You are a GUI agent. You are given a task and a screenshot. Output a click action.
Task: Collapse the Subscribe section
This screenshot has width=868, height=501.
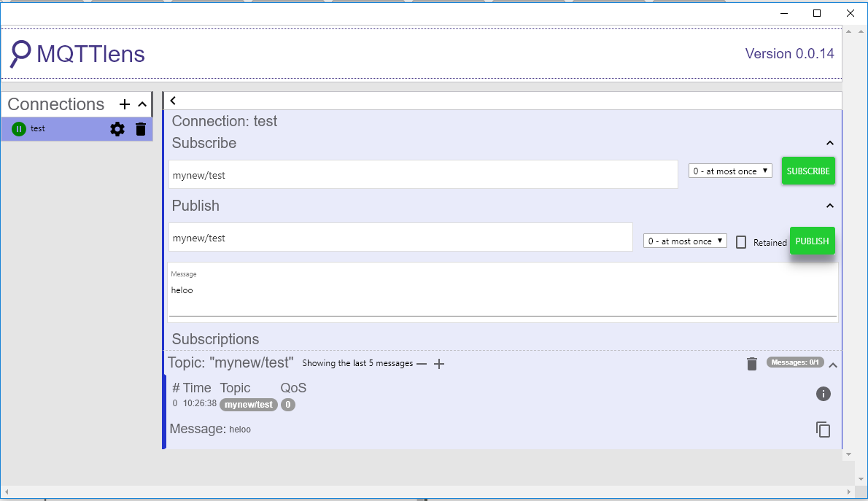point(830,143)
